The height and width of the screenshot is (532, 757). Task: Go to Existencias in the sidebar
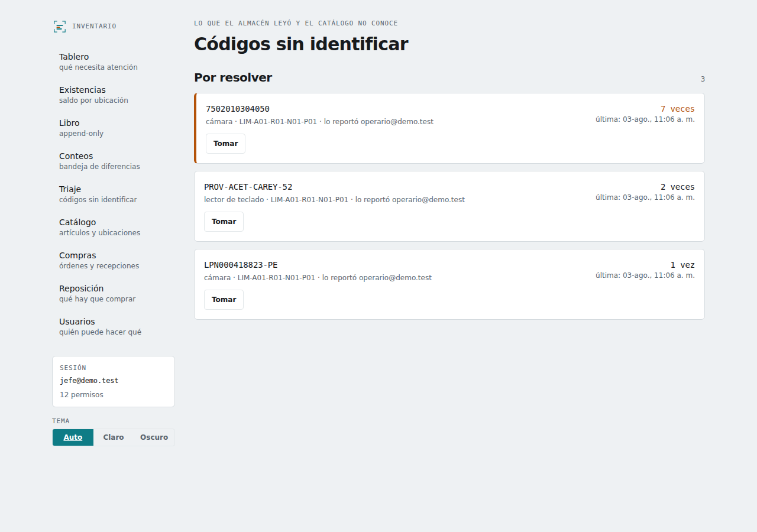coord(114,95)
